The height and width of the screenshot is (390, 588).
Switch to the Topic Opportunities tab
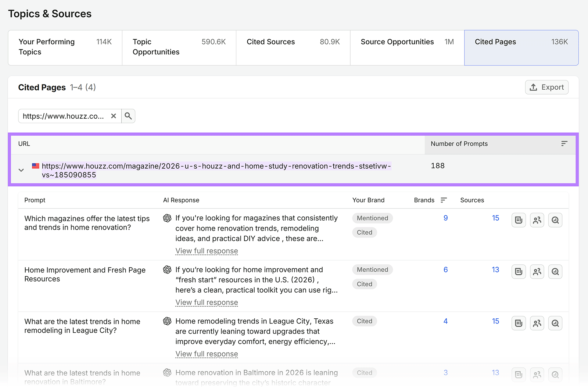(x=179, y=48)
